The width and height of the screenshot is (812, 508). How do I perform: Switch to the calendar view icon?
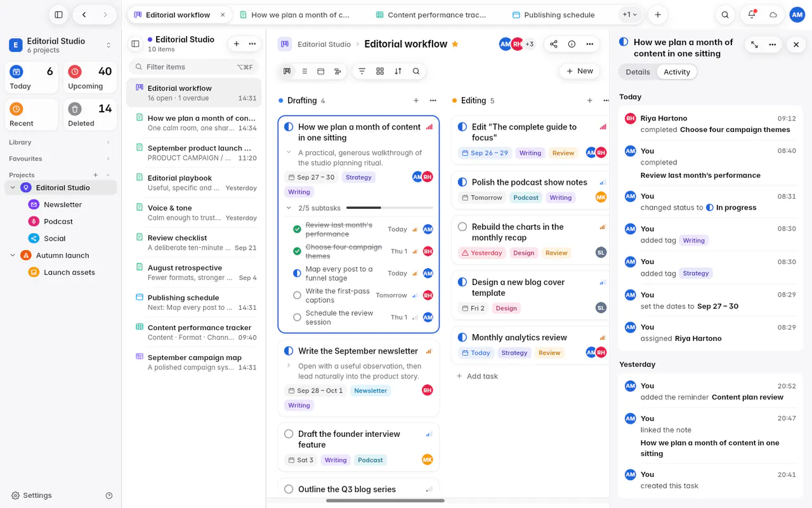pyautogui.click(x=321, y=71)
